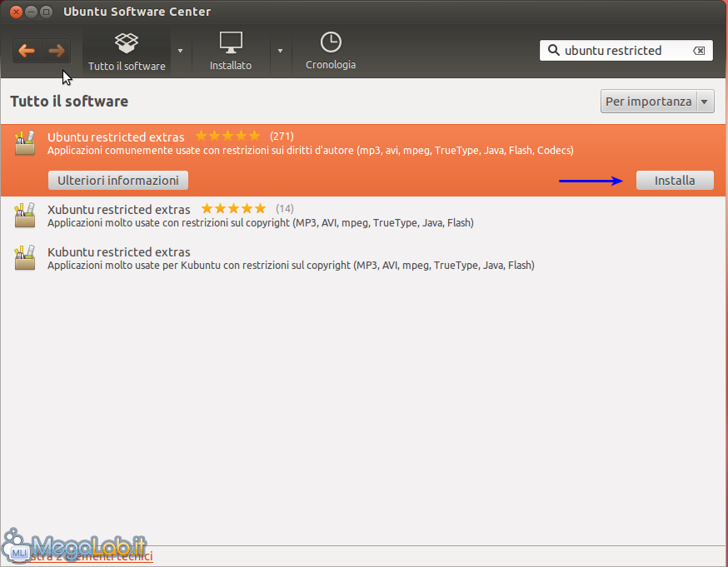
Task: Close the Ubuntu Software Center window
Action: click(x=17, y=12)
